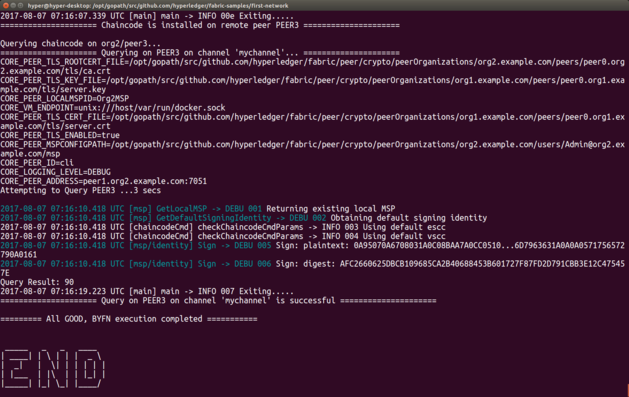The width and height of the screenshot is (629, 397).
Task: Select the CORE_LOGGING_LEVEL=DEBUG line
Action: [55, 172]
